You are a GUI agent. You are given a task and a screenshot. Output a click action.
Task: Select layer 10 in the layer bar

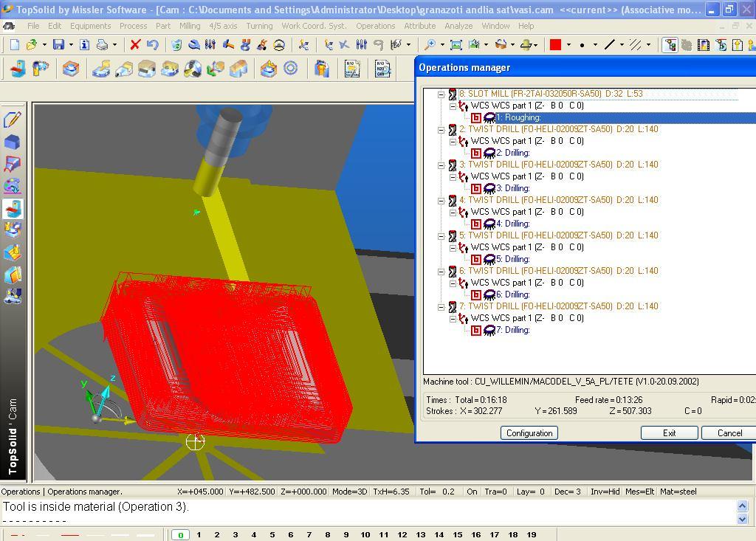[x=365, y=535]
